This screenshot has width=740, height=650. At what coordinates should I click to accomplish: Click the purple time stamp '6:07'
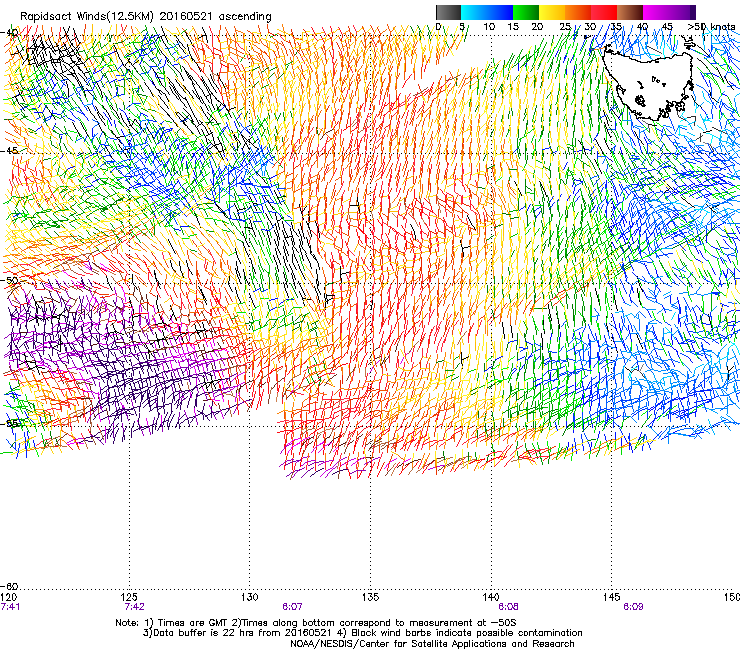(x=293, y=607)
